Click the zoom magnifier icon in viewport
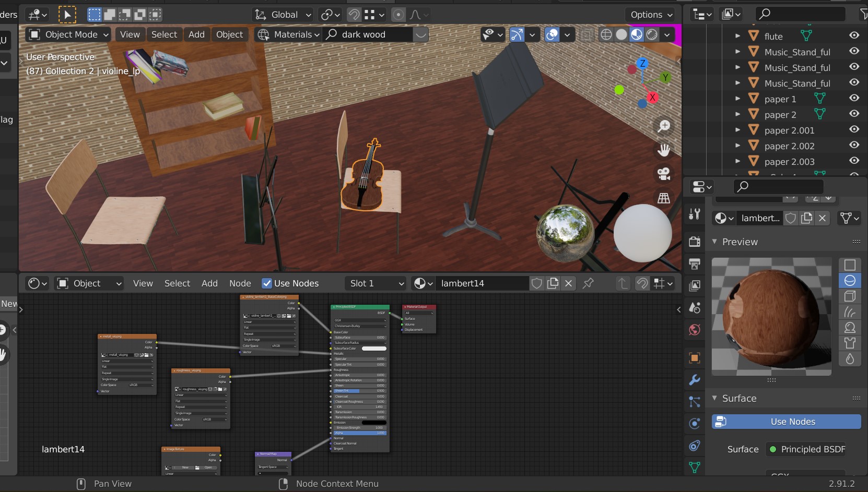The height and width of the screenshot is (492, 868). [x=664, y=126]
